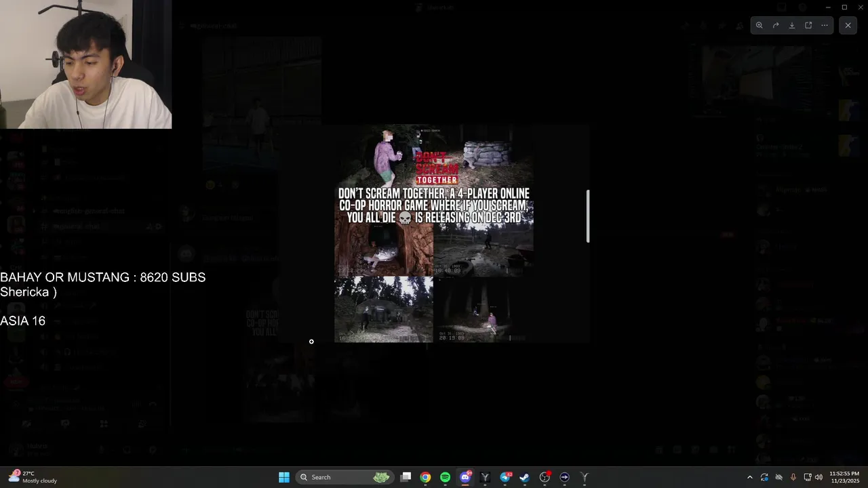
Task: Click the sync icon in system tray
Action: (764, 477)
